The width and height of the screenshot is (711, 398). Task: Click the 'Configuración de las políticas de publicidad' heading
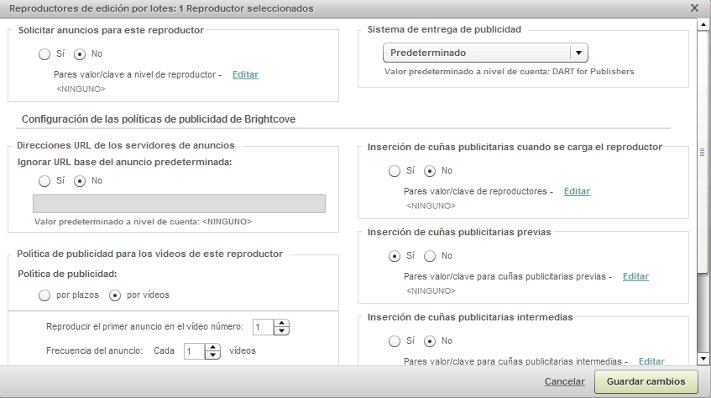point(158,119)
